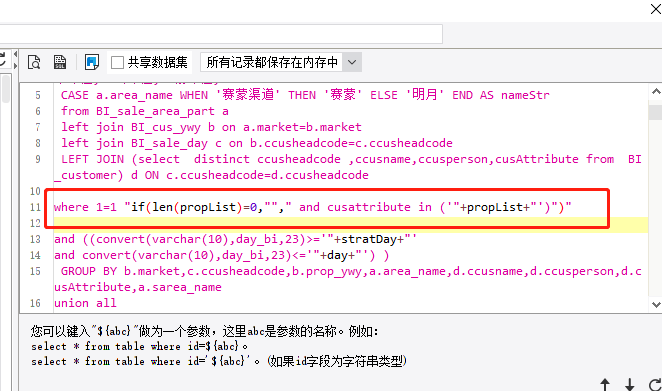
Task: Click line number 11 in the gutter
Action: 35,207
